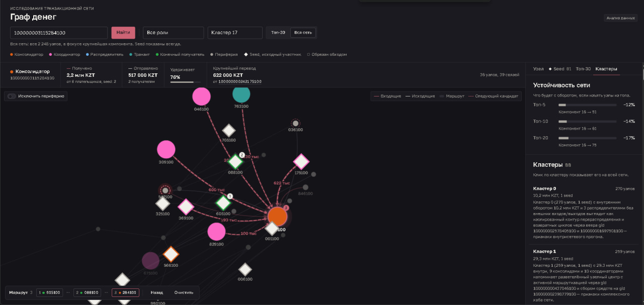The height and width of the screenshot is (305, 644).
Task: Click the 600 тыс edge label
Action: click(217, 190)
